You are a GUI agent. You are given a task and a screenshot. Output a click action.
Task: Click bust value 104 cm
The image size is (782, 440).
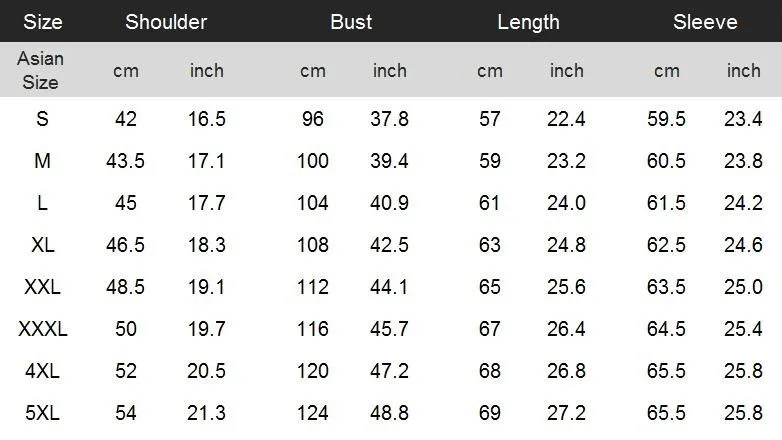tap(313, 203)
